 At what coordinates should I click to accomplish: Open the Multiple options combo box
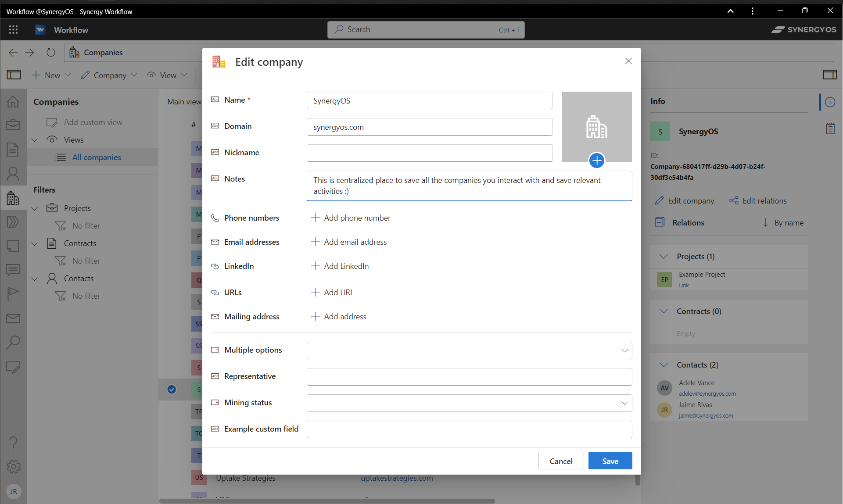(469, 350)
